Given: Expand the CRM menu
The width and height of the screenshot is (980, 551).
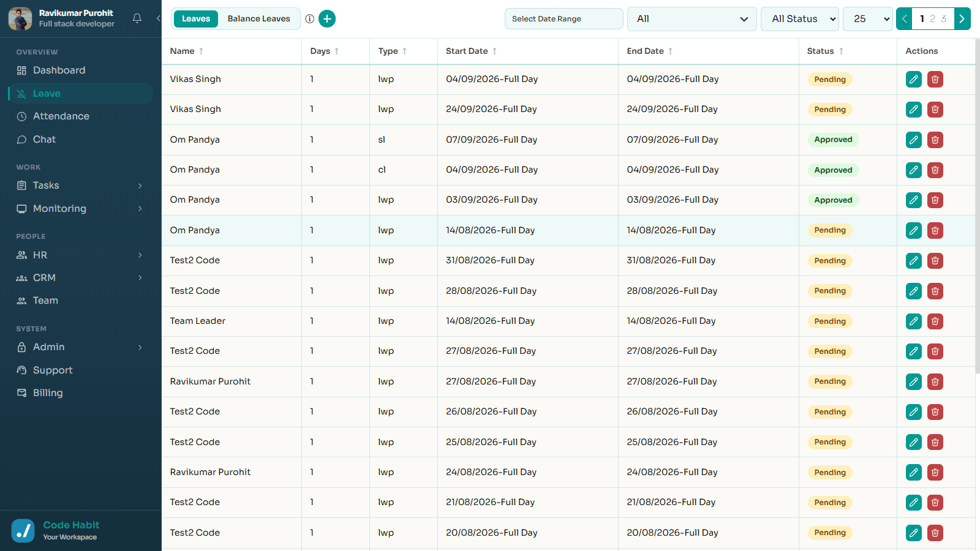Looking at the screenshot, I should pyautogui.click(x=80, y=278).
